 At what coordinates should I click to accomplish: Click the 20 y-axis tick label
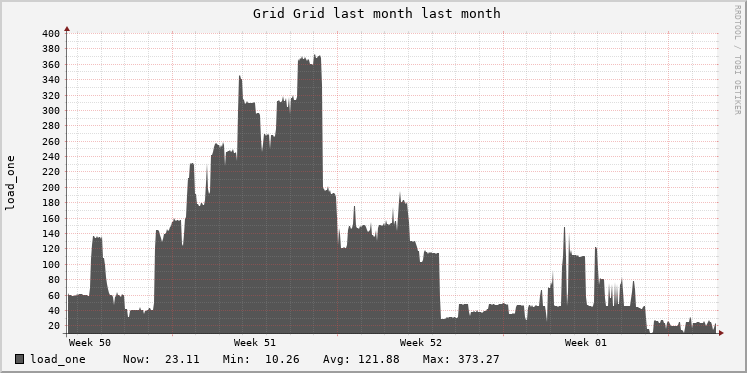pyautogui.click(x=54, y=326)
